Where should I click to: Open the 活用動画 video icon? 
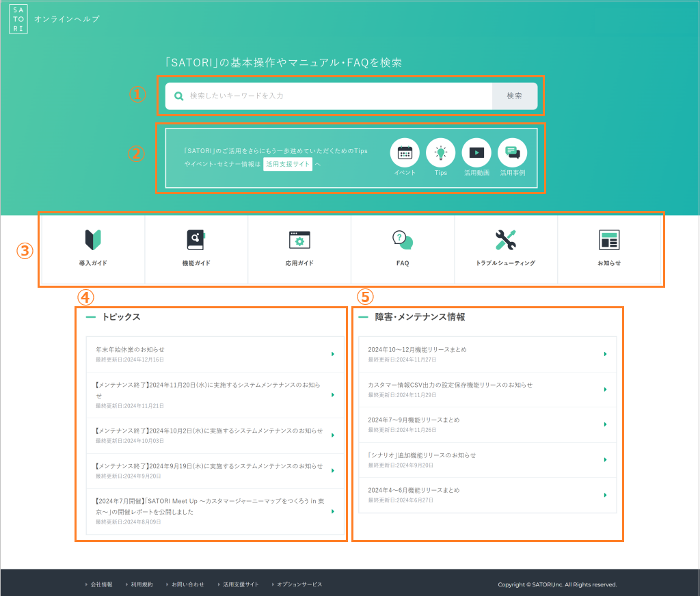point(476,152)
